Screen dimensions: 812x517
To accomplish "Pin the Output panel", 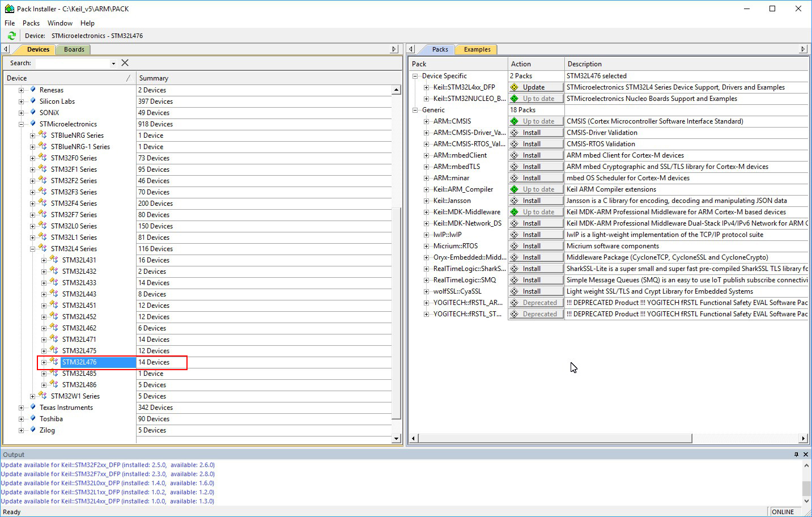I will pos(796,455).
